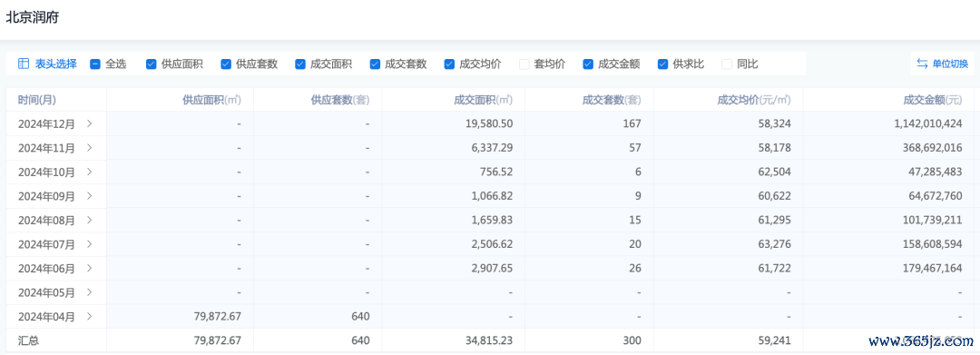Image resolution: width=980 pixels, height=355 pixels.
Task: Toggle the 全选 select-all checkbox
Action: [95, 64]
